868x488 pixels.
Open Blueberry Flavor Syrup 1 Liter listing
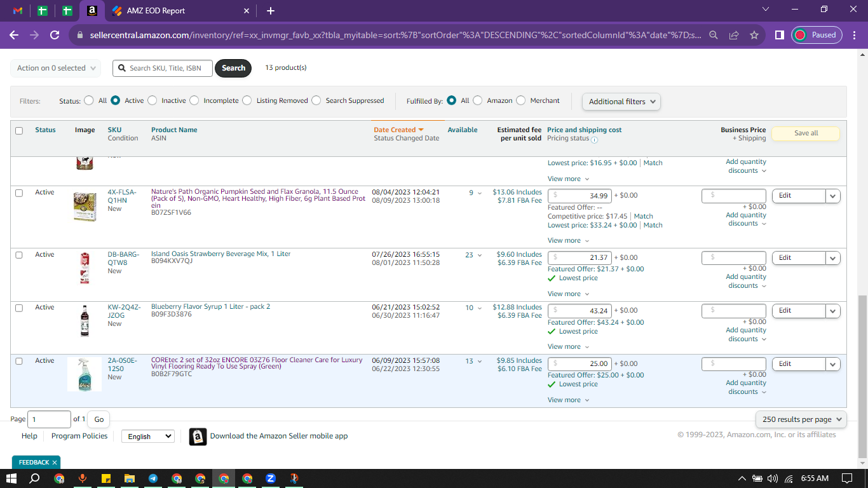click(x=210, y=306)
